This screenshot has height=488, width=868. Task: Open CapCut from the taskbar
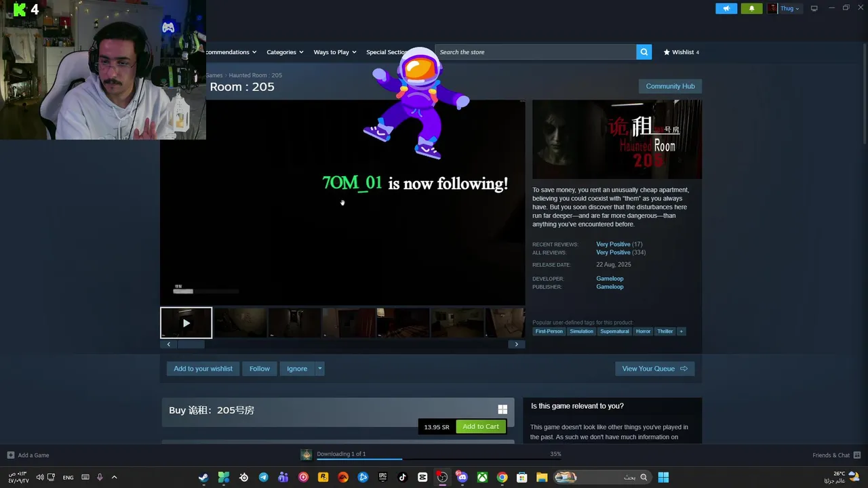point(422,477)
